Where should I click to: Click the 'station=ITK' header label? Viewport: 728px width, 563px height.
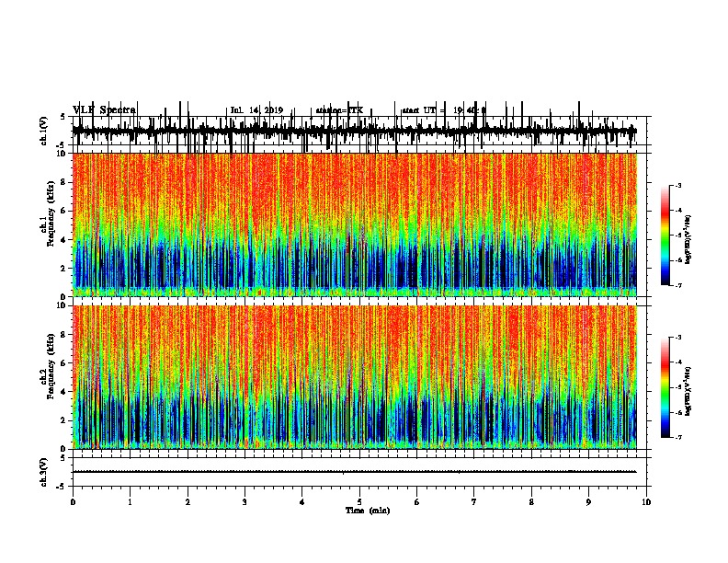(x=339, y=110)
